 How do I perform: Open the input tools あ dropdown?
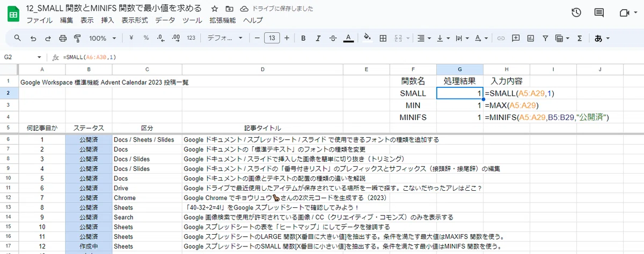pyautogui.click(x=602, y=38)
